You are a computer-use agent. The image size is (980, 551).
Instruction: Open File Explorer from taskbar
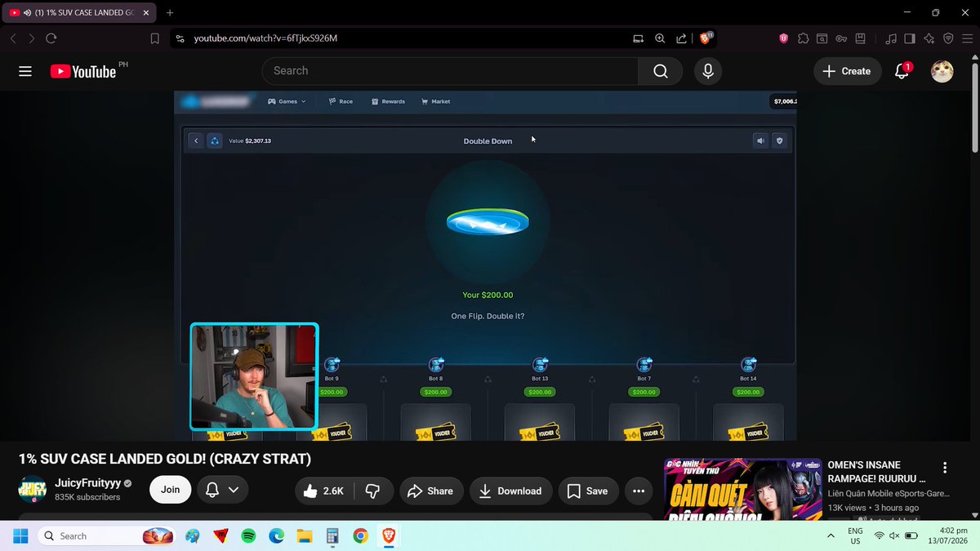coord(305,536)
